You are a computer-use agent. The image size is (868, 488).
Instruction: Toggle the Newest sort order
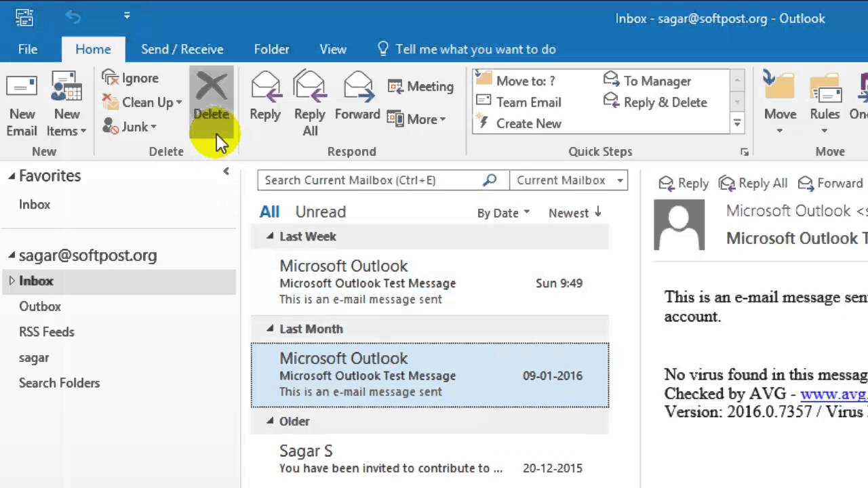[x=575, y=213]
